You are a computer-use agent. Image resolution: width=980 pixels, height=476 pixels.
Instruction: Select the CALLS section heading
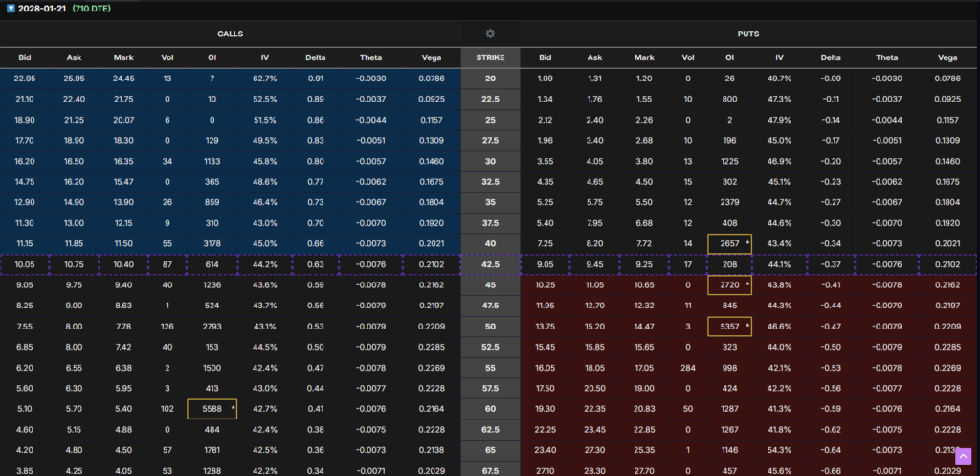229,33
